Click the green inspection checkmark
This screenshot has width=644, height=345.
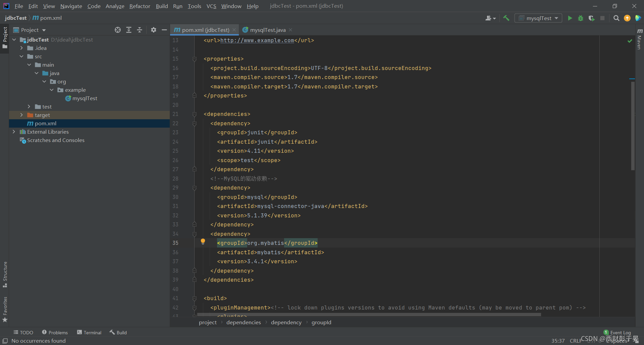pos(630,41)
